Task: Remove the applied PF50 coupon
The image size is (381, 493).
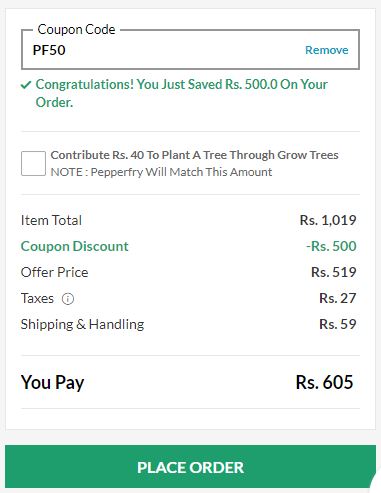Action: (x=327, y=50)
